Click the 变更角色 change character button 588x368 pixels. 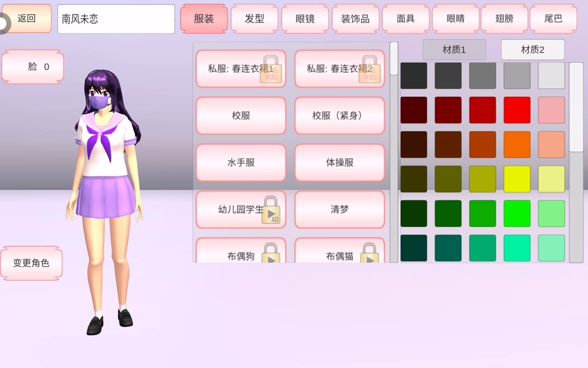click(x=31, y=264)
